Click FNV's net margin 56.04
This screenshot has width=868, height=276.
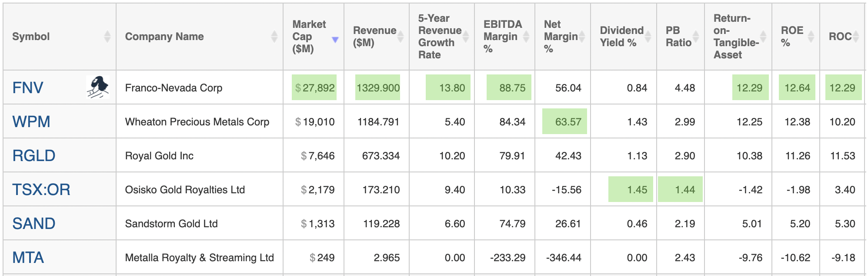point(568,88)
